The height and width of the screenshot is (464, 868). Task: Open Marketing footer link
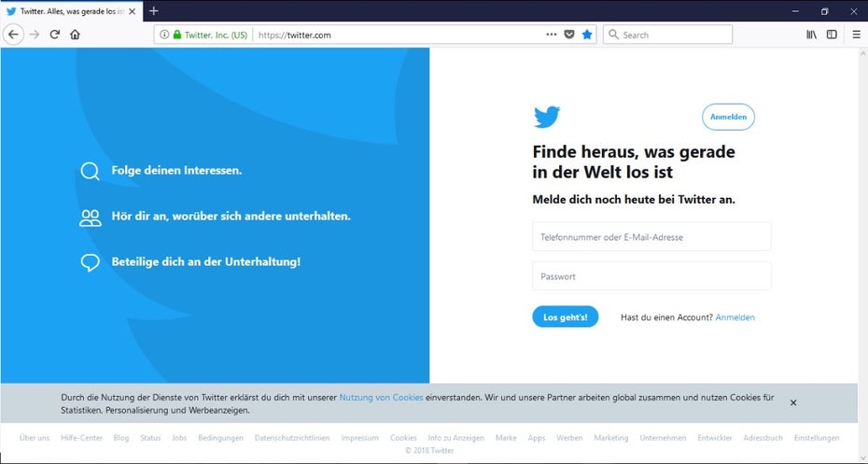click(x=611, y=438)
